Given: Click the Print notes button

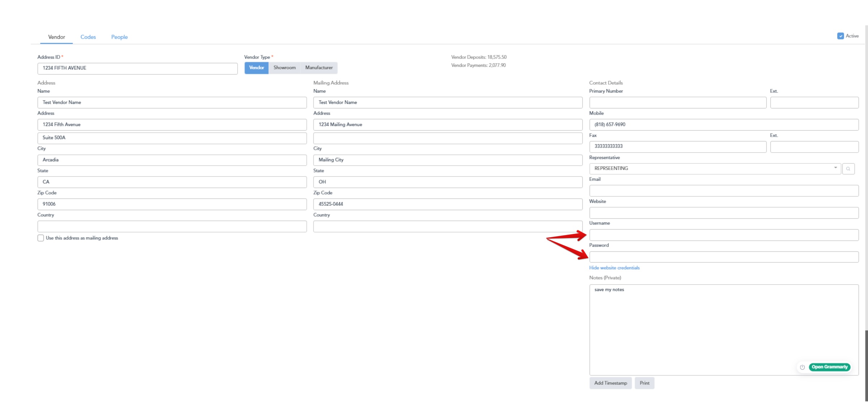Looking at the screenshot, I should pyautogui.click(x=644, y=383).
